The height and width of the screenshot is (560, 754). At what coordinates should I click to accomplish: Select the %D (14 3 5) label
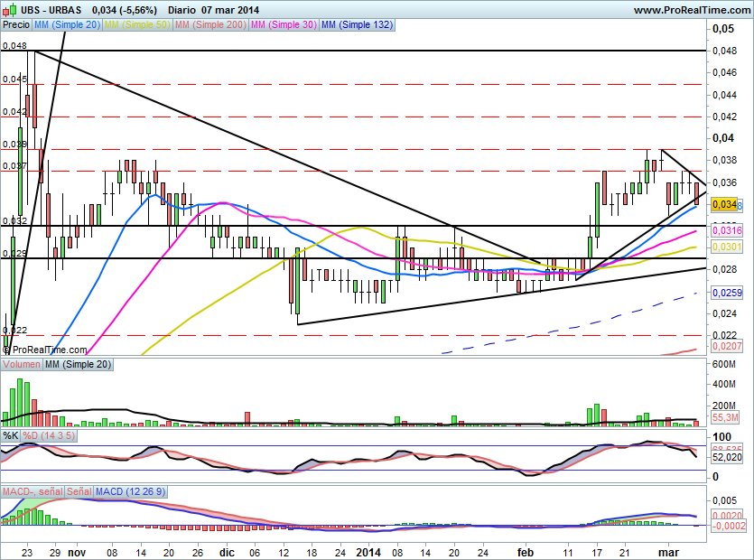pos(49,436)
